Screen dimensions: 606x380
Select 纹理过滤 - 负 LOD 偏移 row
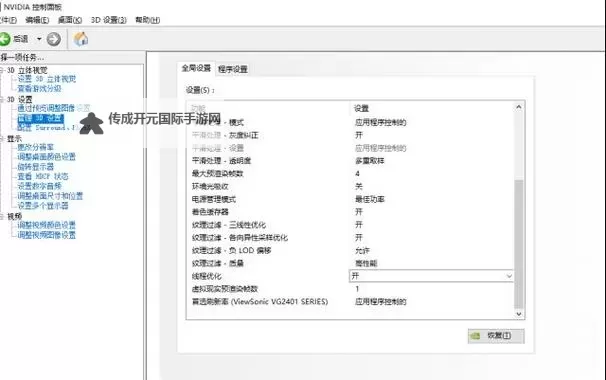(350, 250)
